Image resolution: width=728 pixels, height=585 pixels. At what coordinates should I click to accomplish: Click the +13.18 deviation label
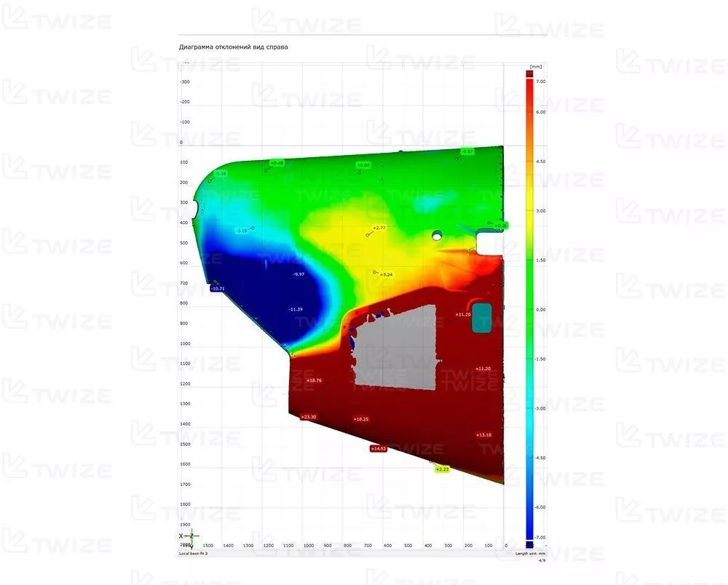point(484,435)
